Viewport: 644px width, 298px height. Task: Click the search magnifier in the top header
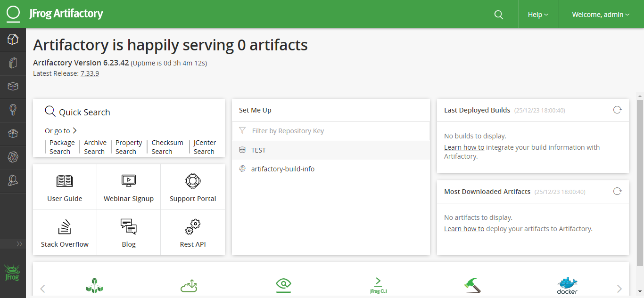click(x=499, y=15)
